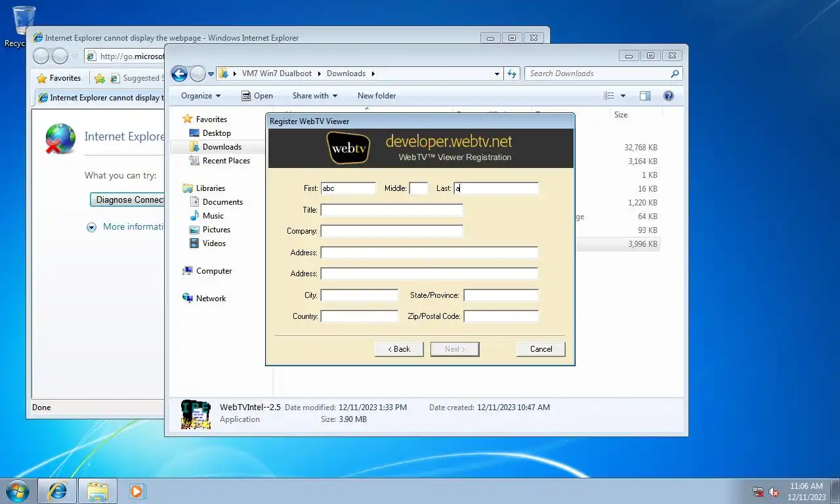
Task: Select Computer in navigation pane
Action: 214,271
